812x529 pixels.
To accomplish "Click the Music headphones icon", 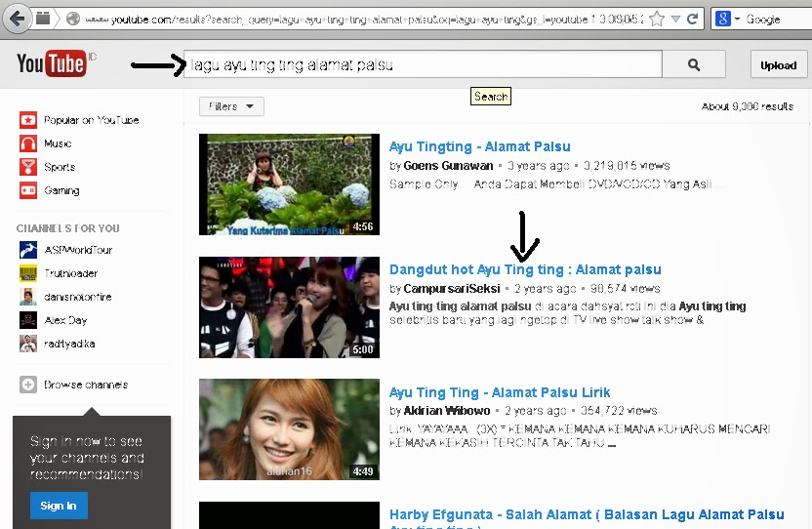I will 28,143.
